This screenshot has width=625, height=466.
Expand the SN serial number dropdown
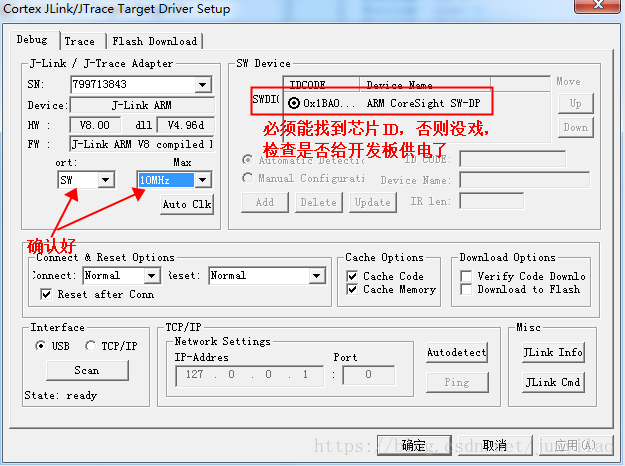pos(203,85)
